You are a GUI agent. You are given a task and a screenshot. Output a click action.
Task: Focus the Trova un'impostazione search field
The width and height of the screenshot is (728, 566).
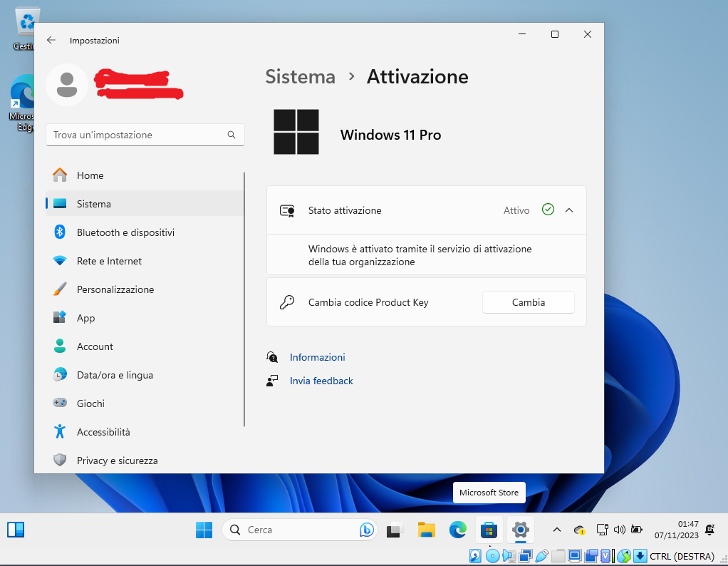[x=145, y=135]
